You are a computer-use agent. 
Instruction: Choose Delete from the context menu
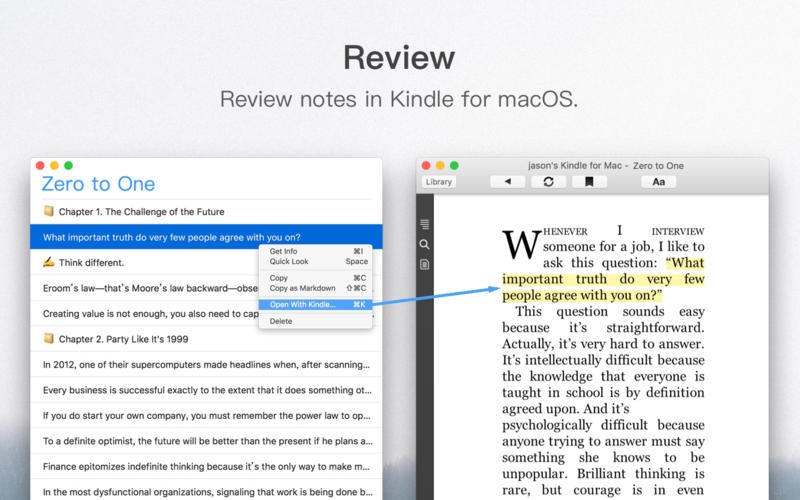pos(316,321)
